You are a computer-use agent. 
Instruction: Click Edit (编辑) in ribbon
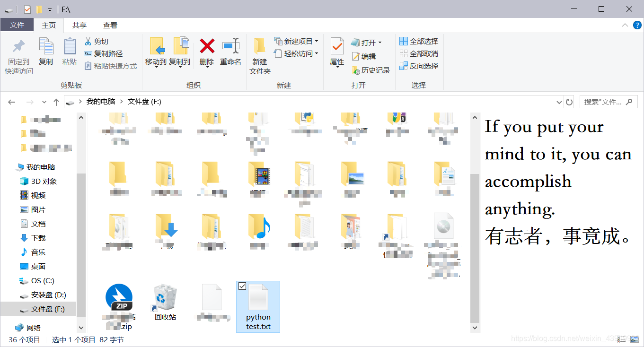[x=363, y=56]
